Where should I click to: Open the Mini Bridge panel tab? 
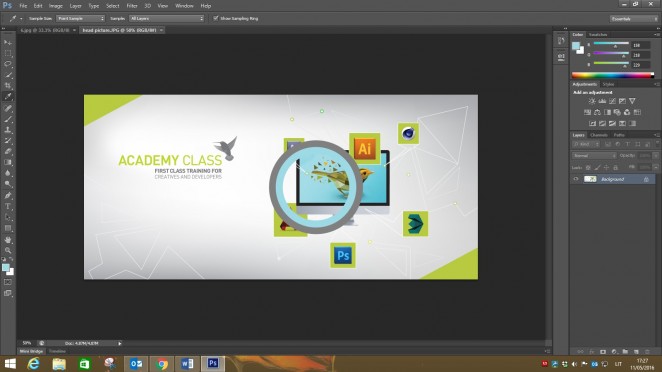click(31, 351)
